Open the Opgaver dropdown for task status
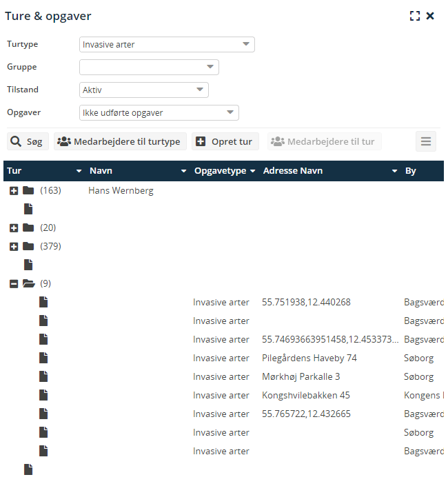The image size is (448, 486). coord(159,112)
